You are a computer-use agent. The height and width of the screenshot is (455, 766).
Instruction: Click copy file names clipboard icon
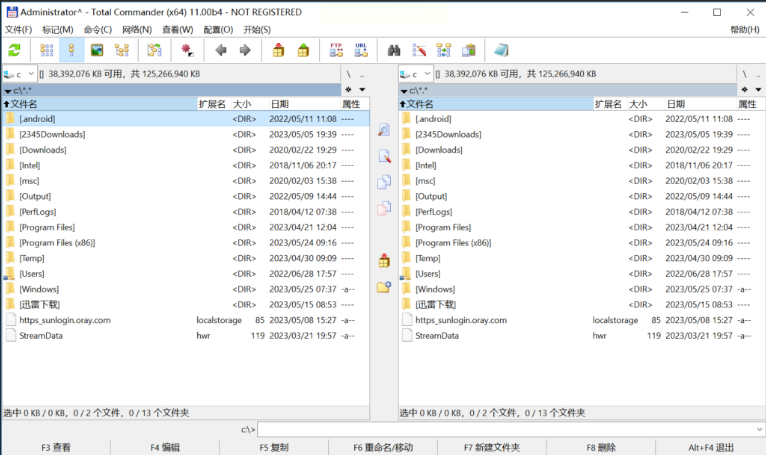469,50
